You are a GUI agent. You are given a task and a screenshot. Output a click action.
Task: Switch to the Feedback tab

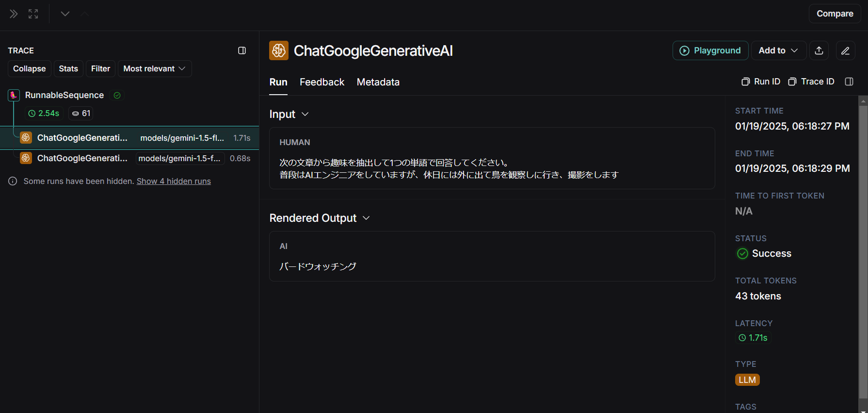[322, 82]
